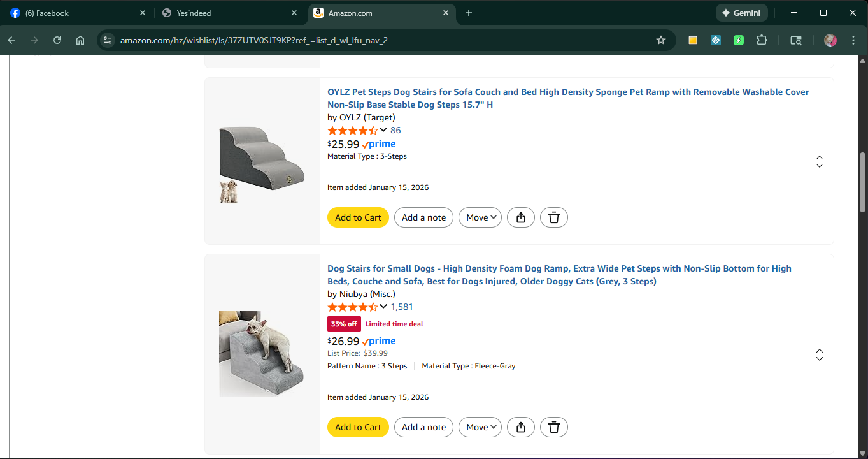Click the Niubya dog stairs product thumbnail
Viewport: 868px width, 459px height.
point(262,354)
